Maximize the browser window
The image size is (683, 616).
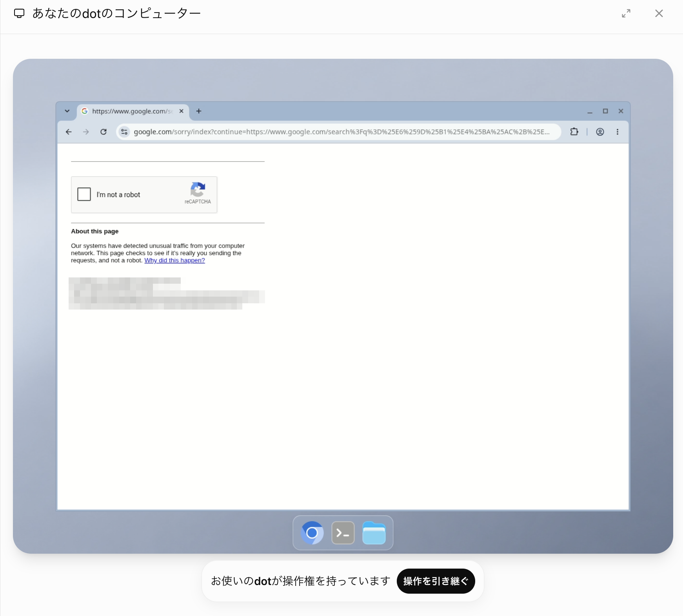click(x=605, y=111)
